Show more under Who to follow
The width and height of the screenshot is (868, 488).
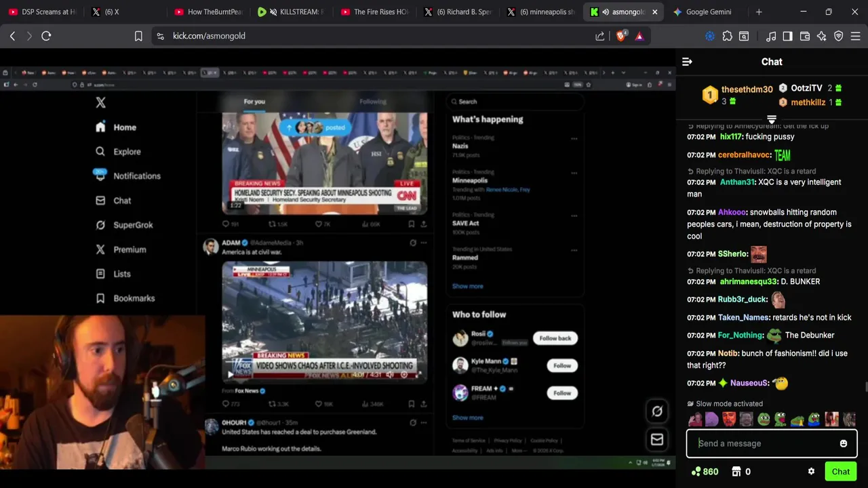(x=468, y=418)
